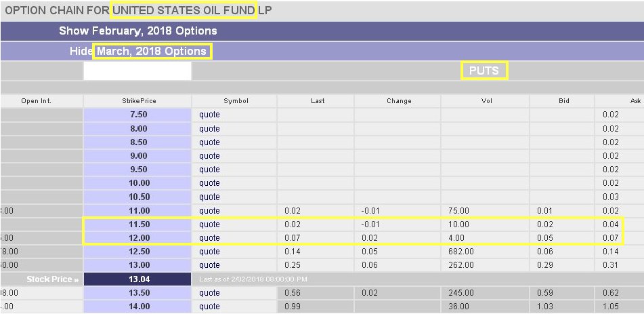The image size is (644, 314).
Task: Click the Change column header
Action: 399,101
